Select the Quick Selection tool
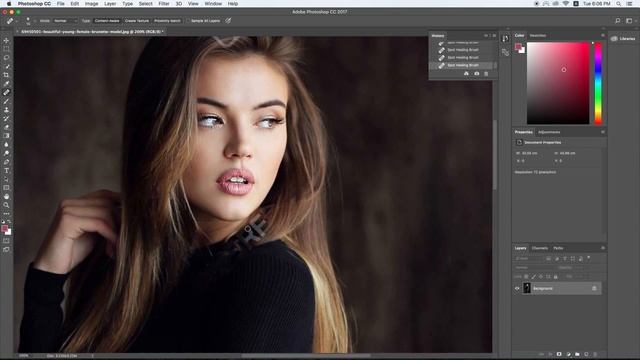640x360 pixels. click(x=6, y=66)
